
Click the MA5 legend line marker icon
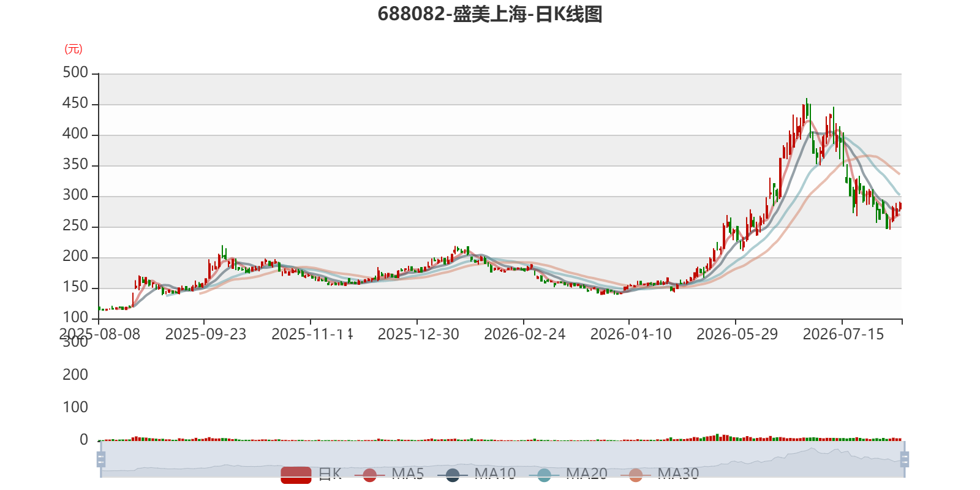(369, 475)
